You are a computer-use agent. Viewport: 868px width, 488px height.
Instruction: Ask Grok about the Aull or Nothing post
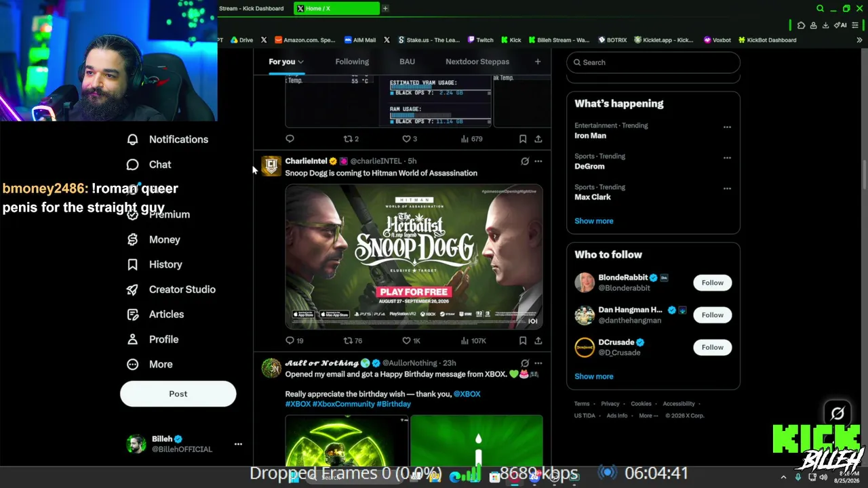pyautogui.click(x=525, y=363)
